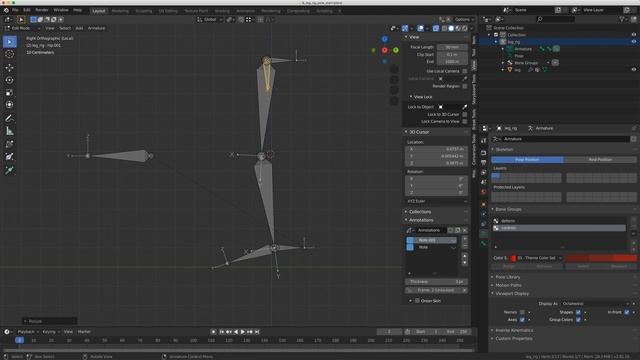Open the XYZ Euler rotation mode dropdown
The image size is (640, 360).
436,201
